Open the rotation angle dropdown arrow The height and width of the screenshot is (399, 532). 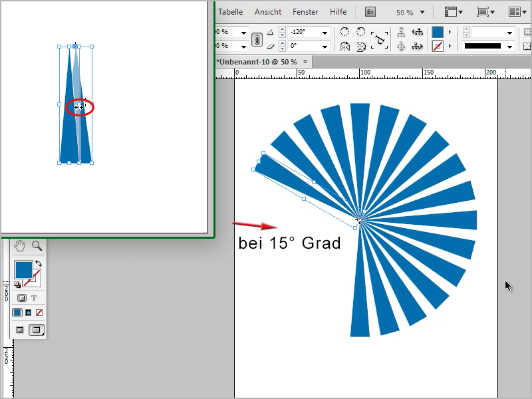click(325, 33)
